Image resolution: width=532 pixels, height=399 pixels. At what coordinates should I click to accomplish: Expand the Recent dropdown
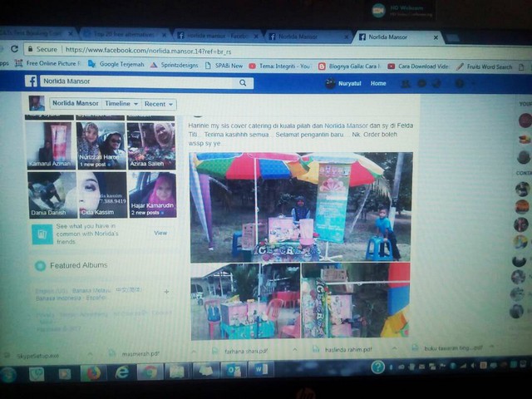point(159,105)
